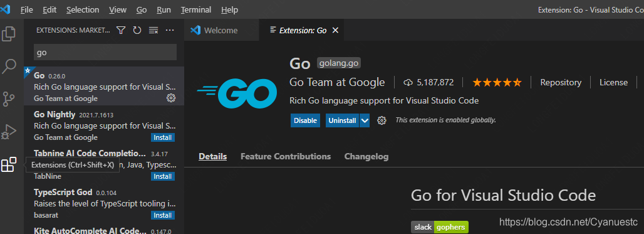Switch to Feature Contributions tab
Image resolution: width=644 pixels, height=234 pixels.
pos(286,156)
